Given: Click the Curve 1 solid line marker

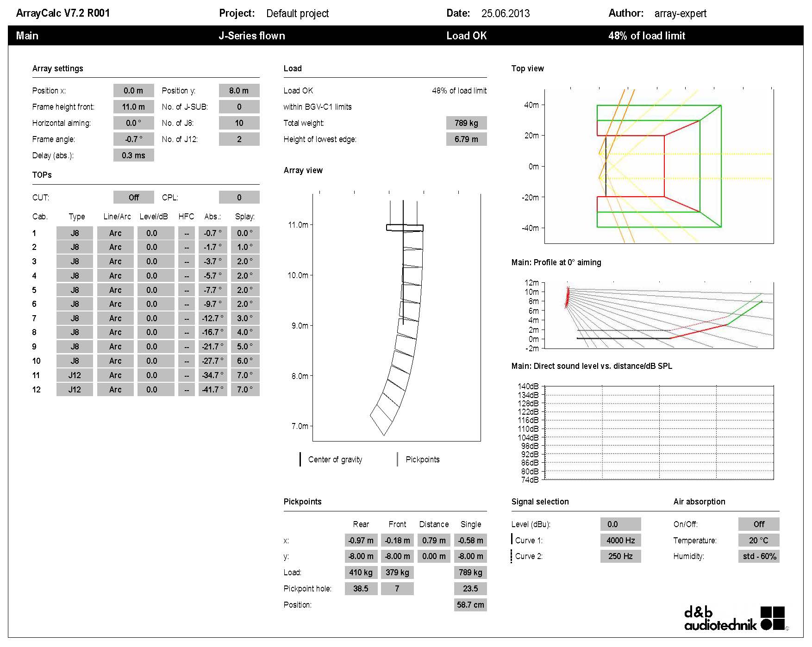Looking at the screenshot, I should tap(512, 540).
